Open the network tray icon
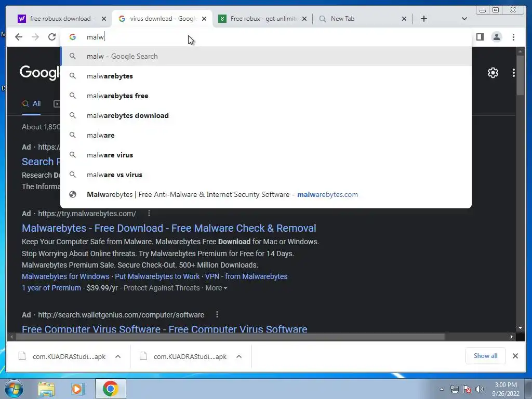The image size is (532, 399). pos(454,389)
